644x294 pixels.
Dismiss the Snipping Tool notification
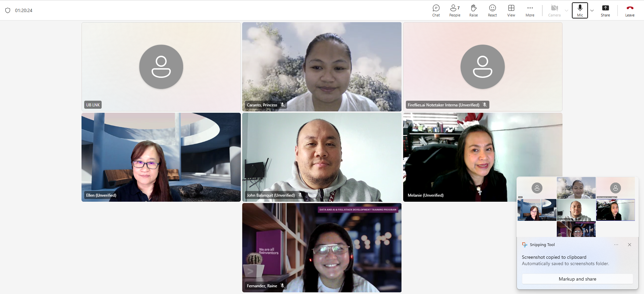tap(630, 245)
